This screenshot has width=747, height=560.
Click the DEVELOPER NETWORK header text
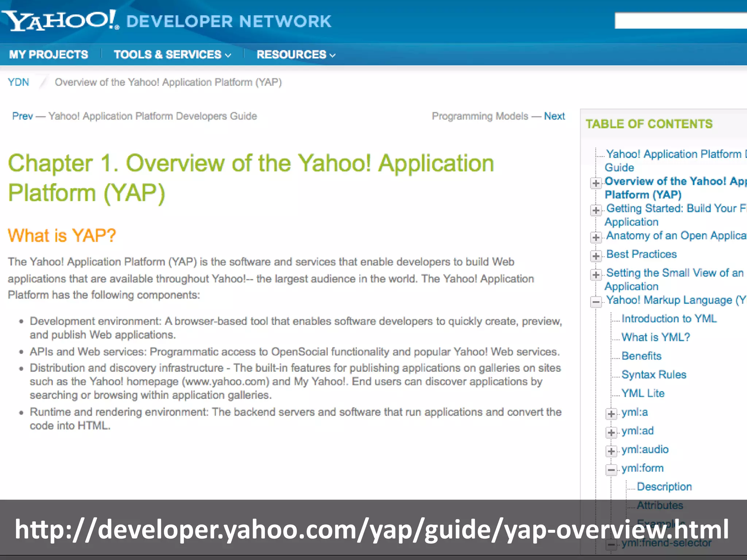229,21
